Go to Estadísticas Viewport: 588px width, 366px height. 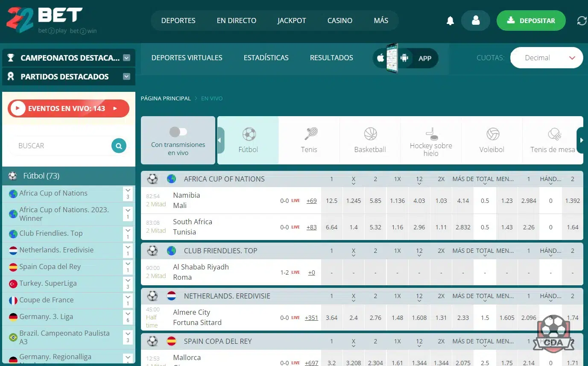(266, 58)
